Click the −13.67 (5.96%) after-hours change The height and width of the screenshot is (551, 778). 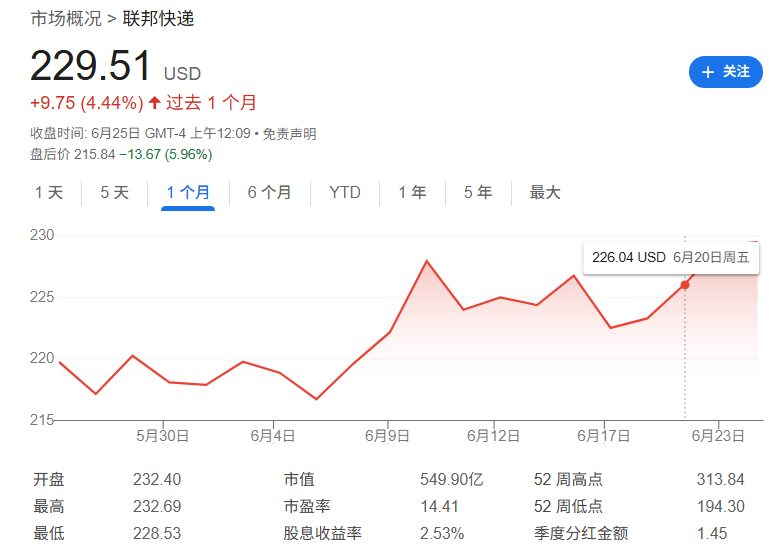pos(166,154)
